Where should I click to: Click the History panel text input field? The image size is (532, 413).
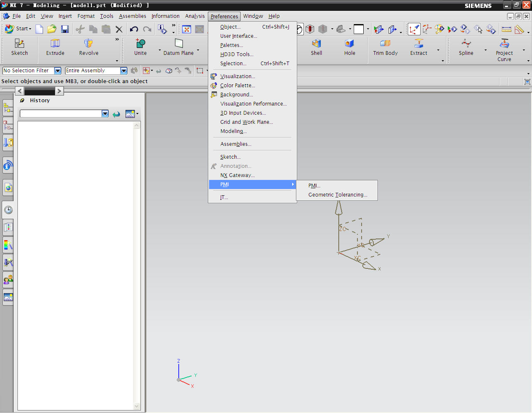coord(61,114)
